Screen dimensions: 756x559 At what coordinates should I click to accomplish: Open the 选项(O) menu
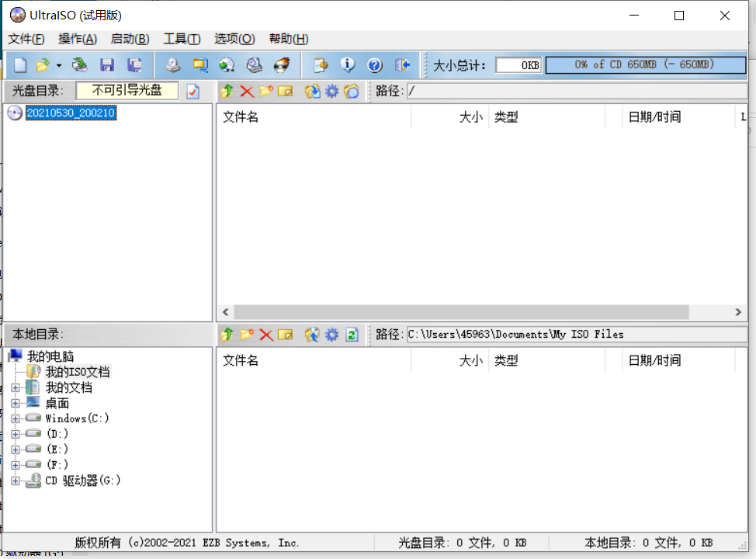pyautogui.click(x=234, y=39)
